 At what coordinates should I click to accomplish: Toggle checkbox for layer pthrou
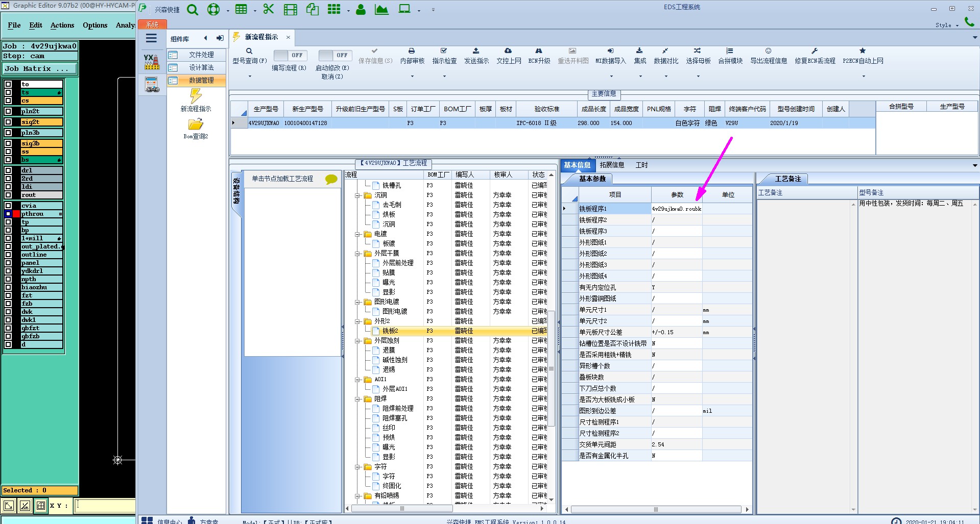coord(8,214)
